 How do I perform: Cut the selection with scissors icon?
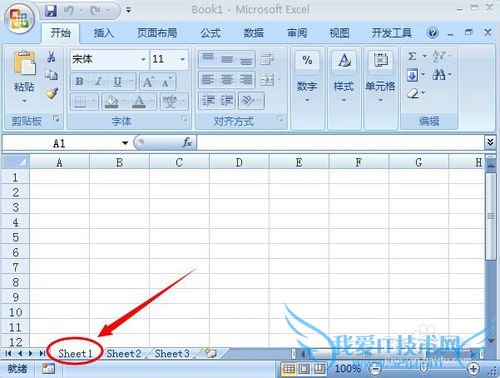51,56
